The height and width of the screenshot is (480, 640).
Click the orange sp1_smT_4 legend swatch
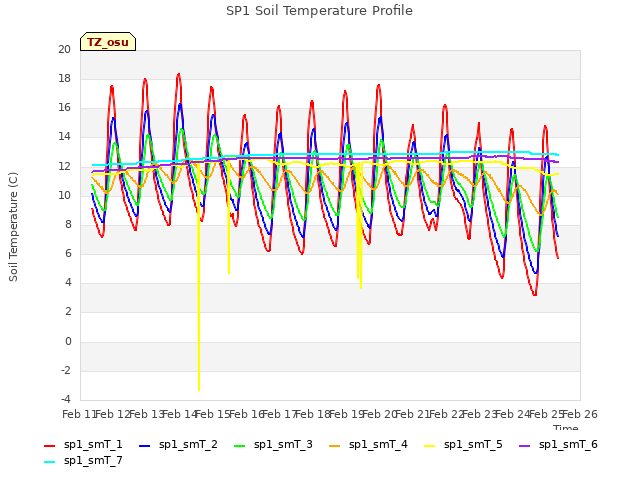[x=334, y=446]
